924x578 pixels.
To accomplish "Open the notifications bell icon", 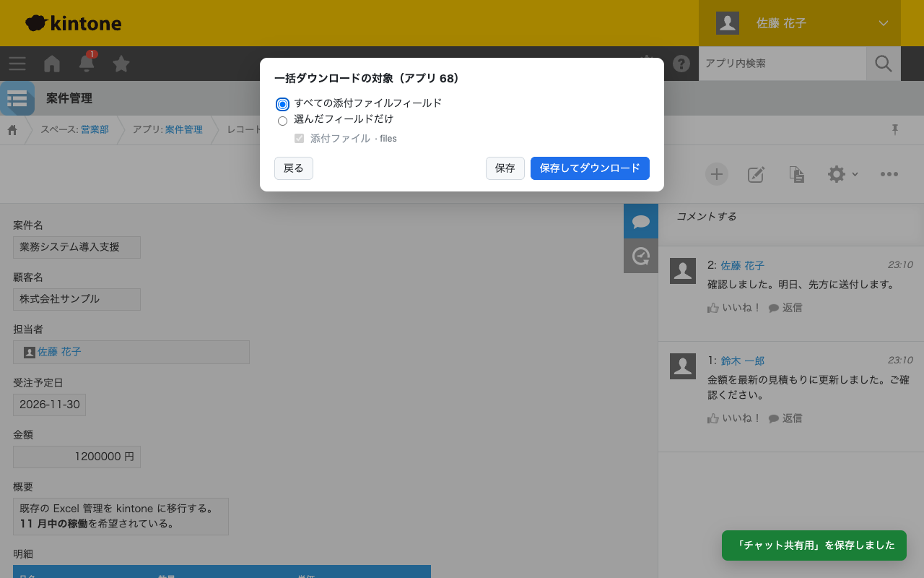I will (x=87, y=64).
